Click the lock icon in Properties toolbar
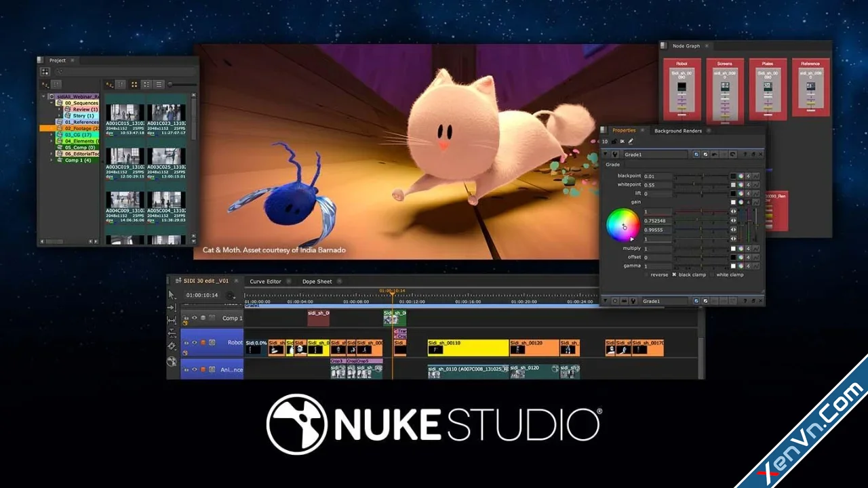 click(614, 142)
